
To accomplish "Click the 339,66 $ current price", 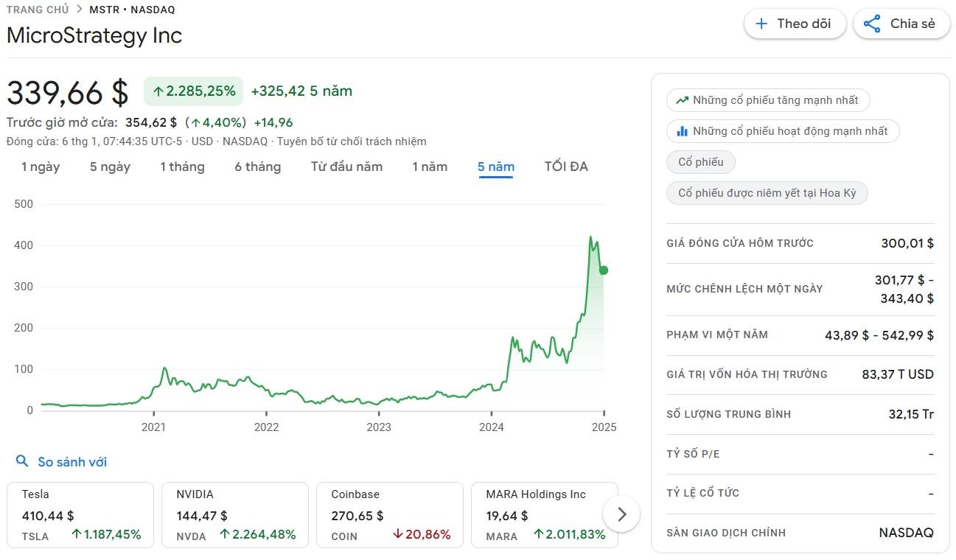I will point(68,93).
